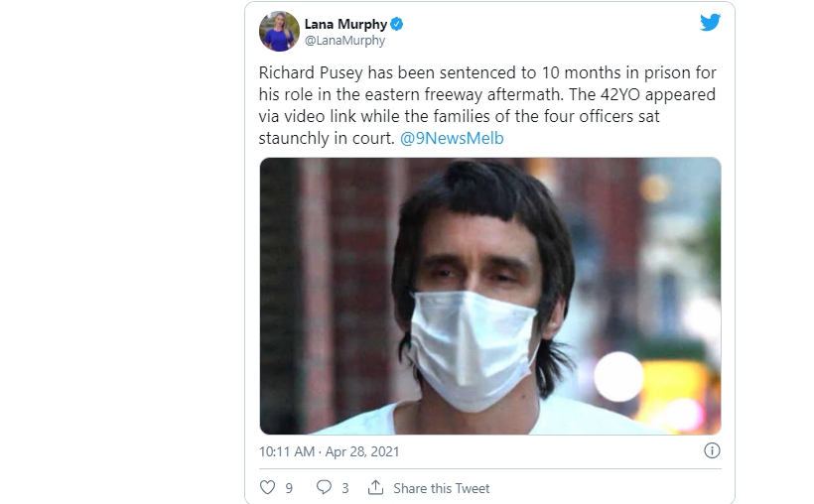Follow the @9NewsMelb mention link
This screenshot has width=814, height=504.
pyautogui.click(x=452, y=138)
